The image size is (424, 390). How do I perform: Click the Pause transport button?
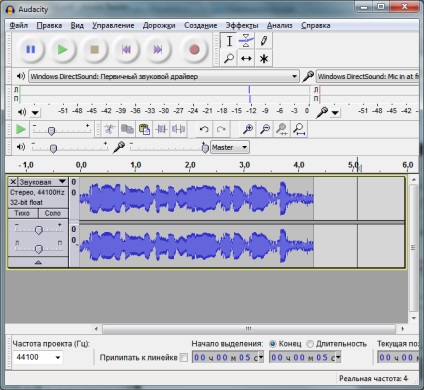pos(31,49)
